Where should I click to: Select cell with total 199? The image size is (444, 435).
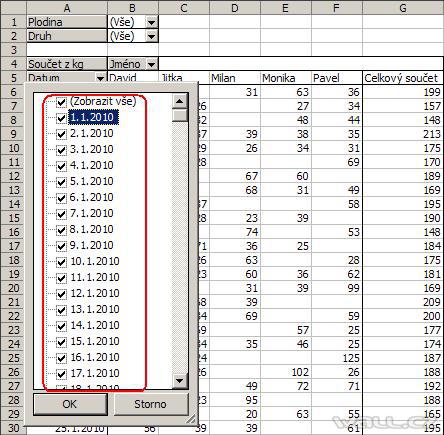click(403, 92)
